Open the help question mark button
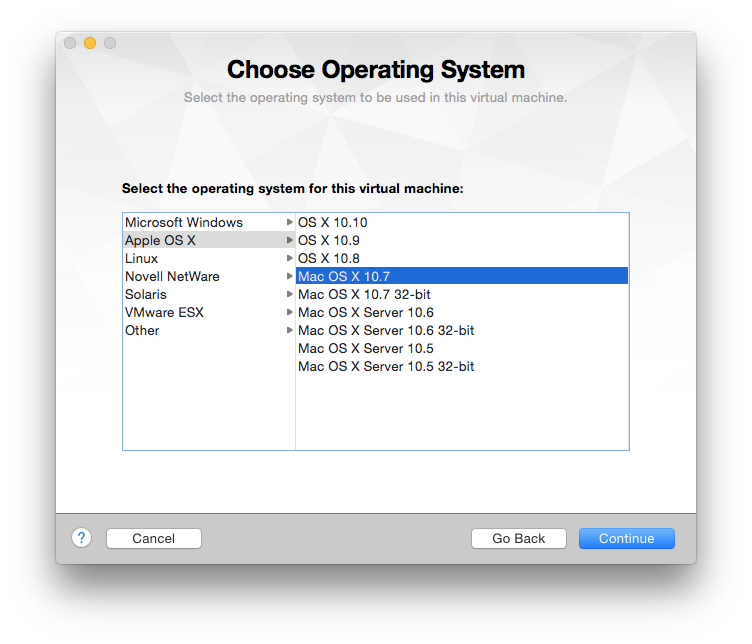This screenshot has height=644, width=752. pos(82,538)
